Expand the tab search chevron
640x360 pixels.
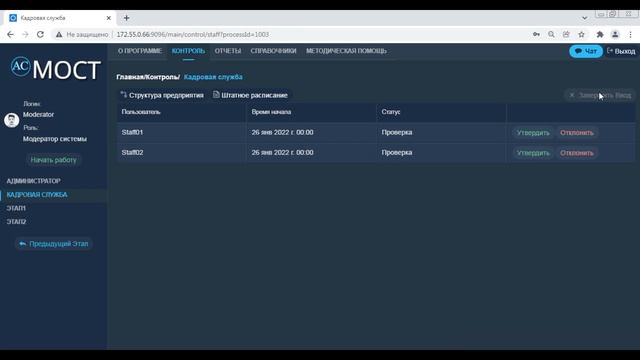click(x=584, y=18)
